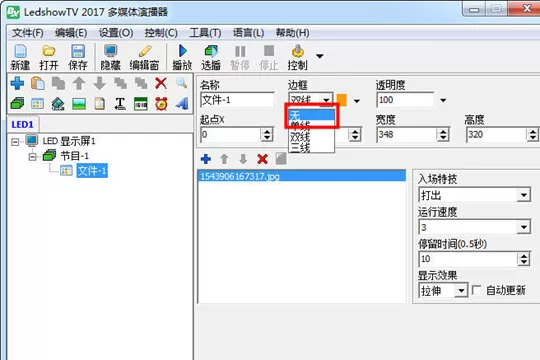The height and width of the screenshot is (360, 540).
Task: Collapse the LED 显示屏1 tree node
Action: pos(15,141)
